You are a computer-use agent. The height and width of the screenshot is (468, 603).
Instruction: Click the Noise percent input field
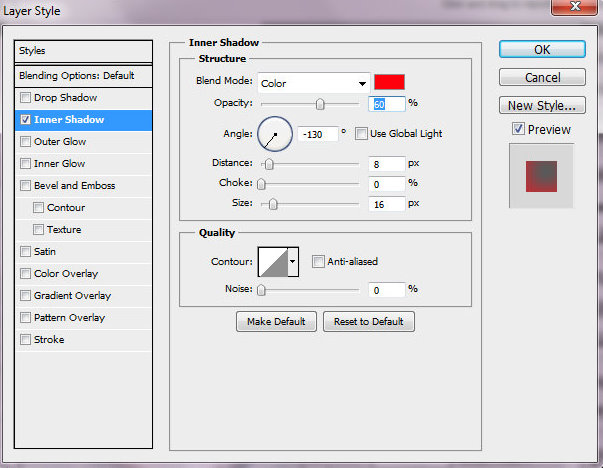[x=386, y=290]
